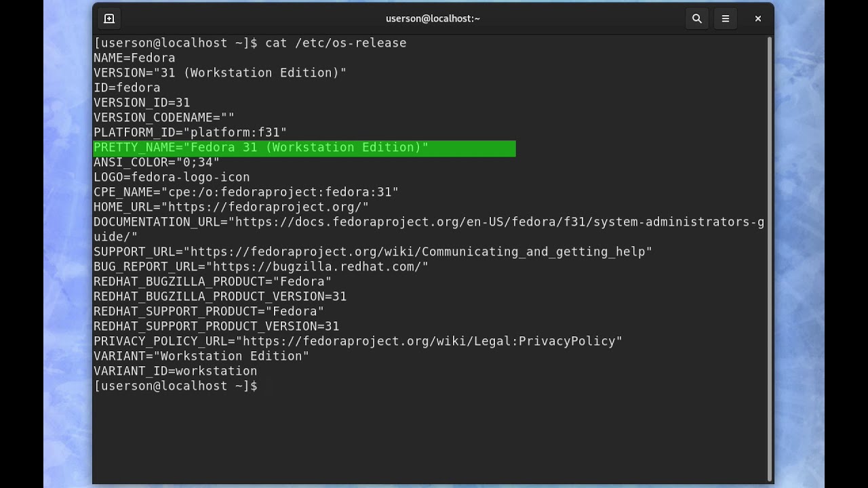Open the terminal hamburger menu
The image size is (868, 488).
725,19
